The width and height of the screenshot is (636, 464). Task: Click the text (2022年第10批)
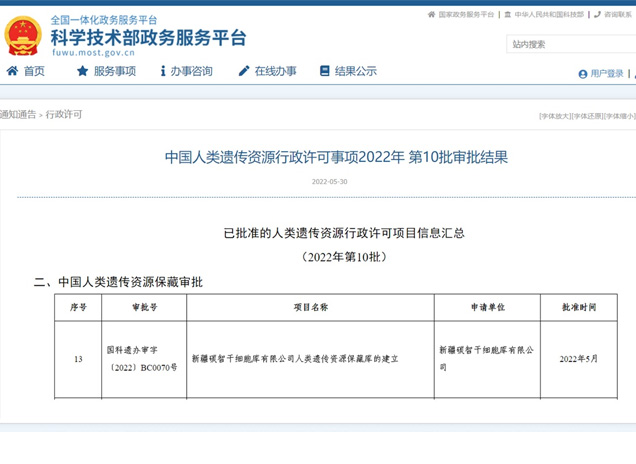point(344,257)
